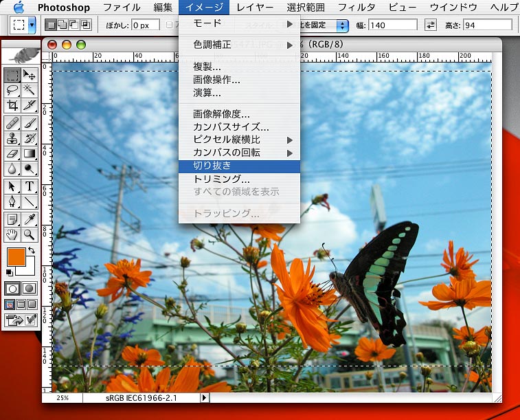
Task: Select the Magic Wand tool
Action: click(x=30, y=90)
